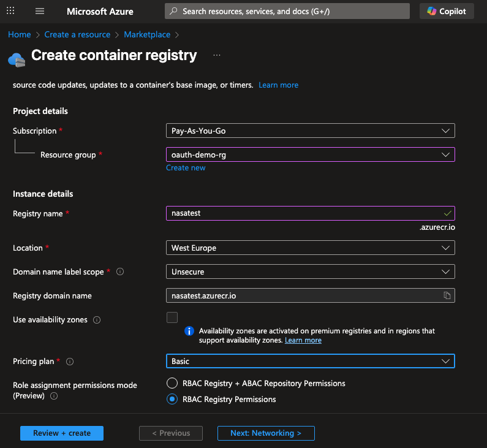Select RBAC Registry + ABAC Repository Permissions
487x448 pixels.
click(x=173, y=383)
